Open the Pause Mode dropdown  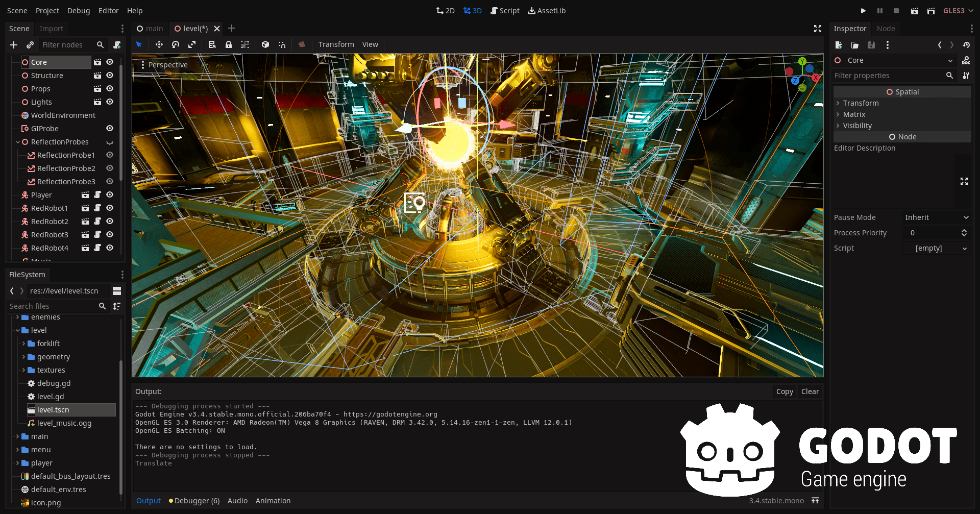tap(937, 217)
